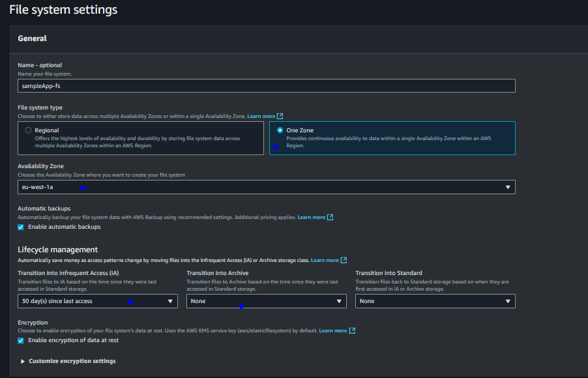Open Learn more link for automatic backups
Viewport: 588px width, 378px height.
(311, 217)
